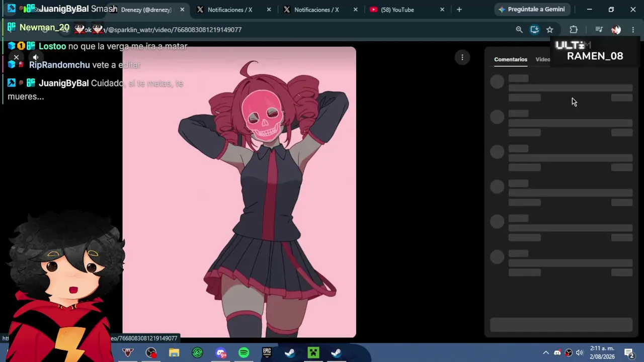Image resolution: width=644 pixels, height=362 pixels.
Task: Close the first Notificaciones / X tab
Action: (x=269, y=10)
